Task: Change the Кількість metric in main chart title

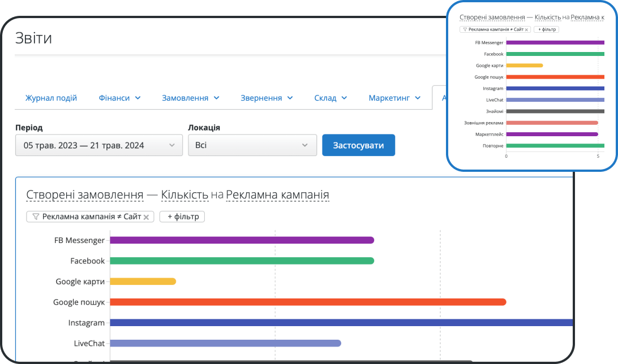Action: 184,195
